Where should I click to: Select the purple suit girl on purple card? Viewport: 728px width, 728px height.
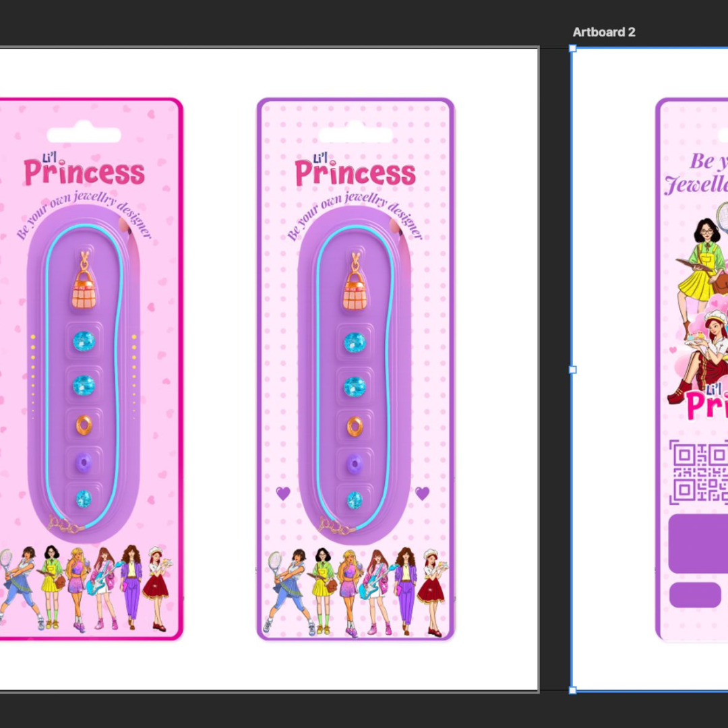405,590
